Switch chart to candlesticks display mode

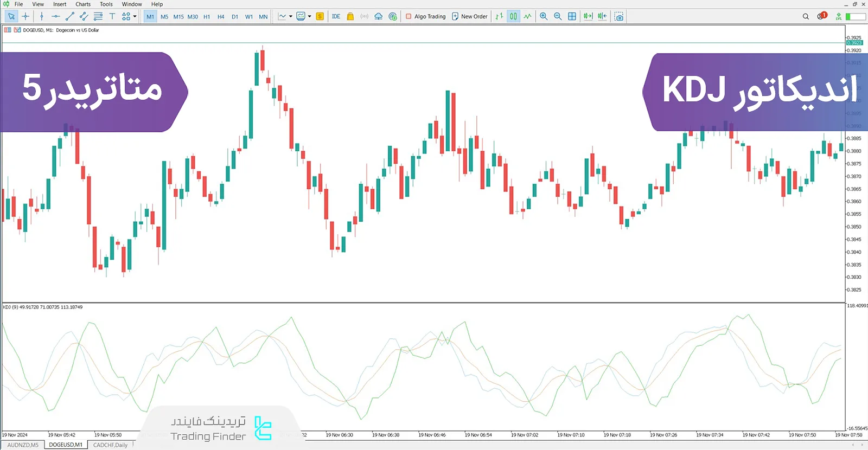pyautogui.click(x=513, y=16)
